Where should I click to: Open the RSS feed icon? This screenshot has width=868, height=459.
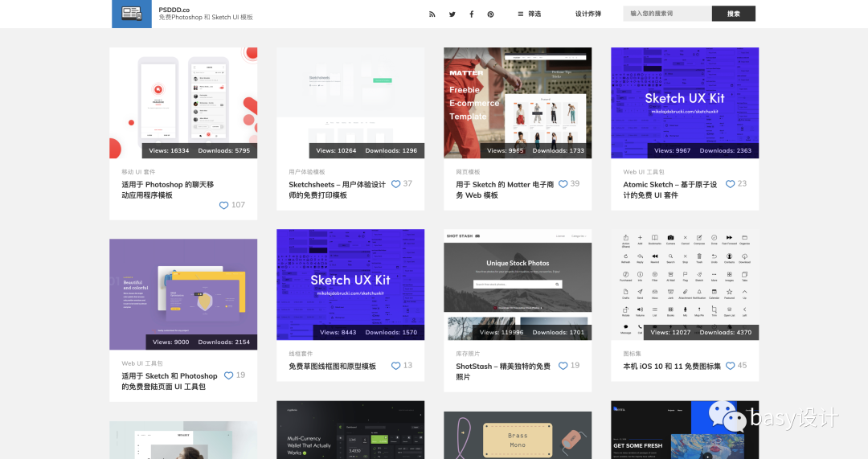coord(432,14)
